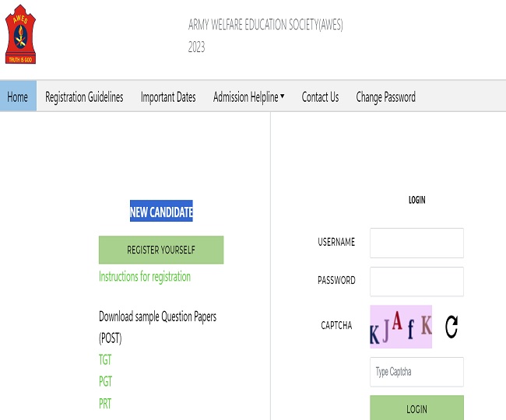Download the TGT sample paper

coord(105,360)
